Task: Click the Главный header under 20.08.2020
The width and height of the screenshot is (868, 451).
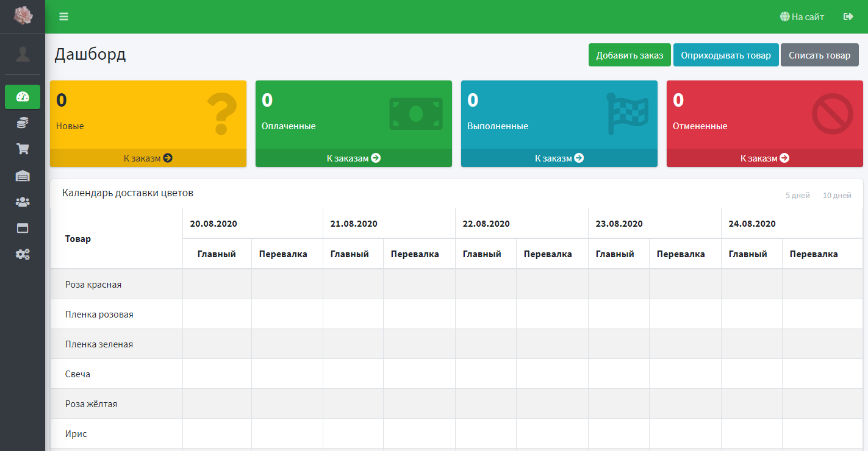Action: (x=217, y=254)
